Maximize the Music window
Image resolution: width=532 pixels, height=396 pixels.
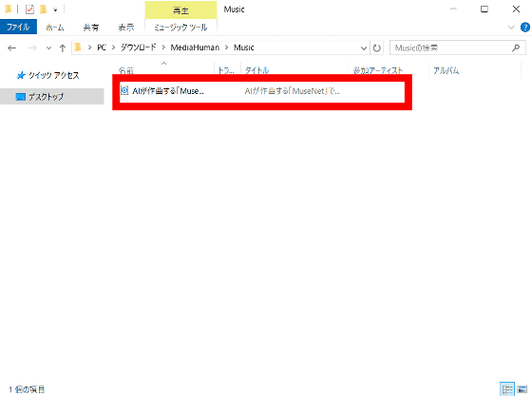(x=484, y=9)
